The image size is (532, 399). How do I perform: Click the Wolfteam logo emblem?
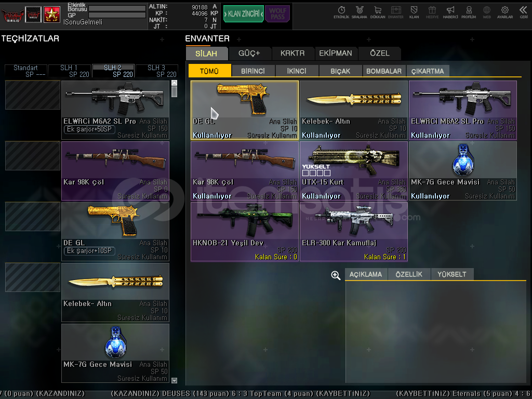pyautogui.click(x=12, y=15)
